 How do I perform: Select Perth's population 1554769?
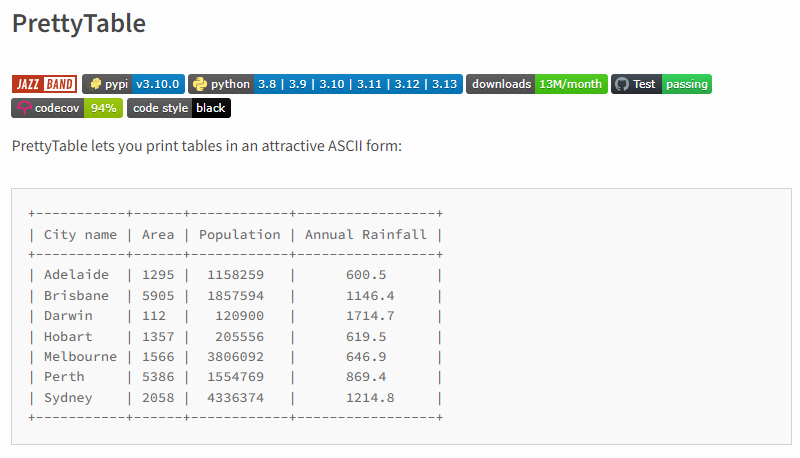coord(235,377)
